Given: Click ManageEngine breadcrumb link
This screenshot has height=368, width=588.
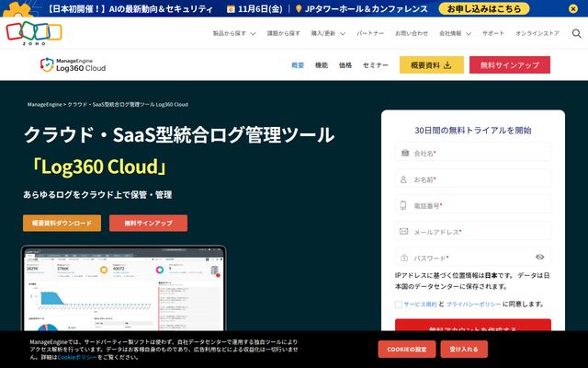Looking at the screenshot, I should (x=45, y=104).
